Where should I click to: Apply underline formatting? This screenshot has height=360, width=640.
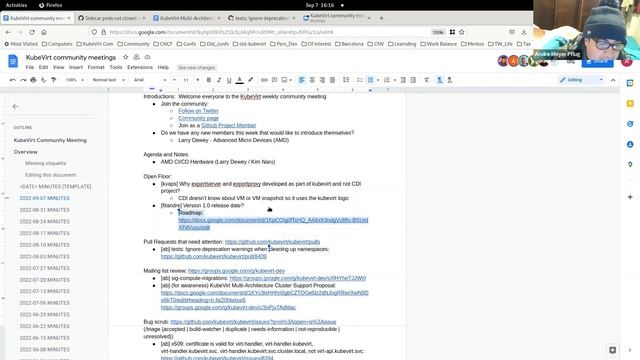229,80
